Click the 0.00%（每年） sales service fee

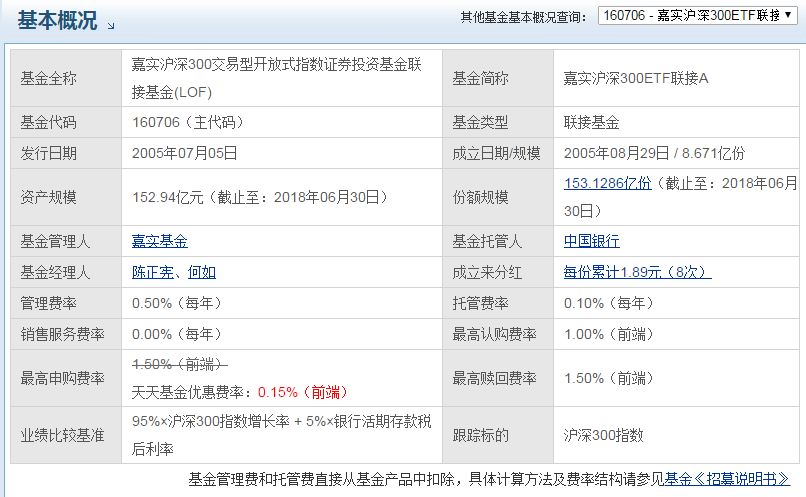click(176, 334)
